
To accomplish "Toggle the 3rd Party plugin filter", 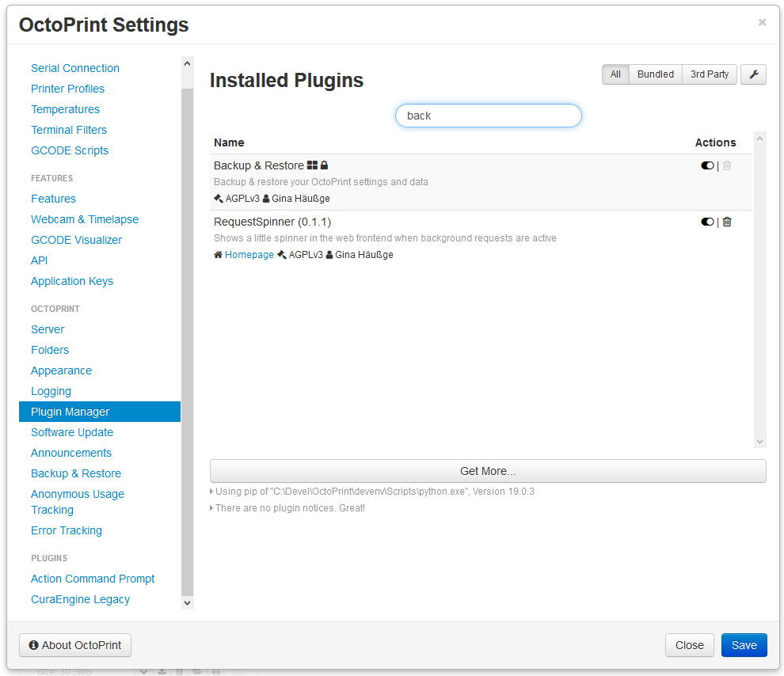I will [x=709, y=74].
